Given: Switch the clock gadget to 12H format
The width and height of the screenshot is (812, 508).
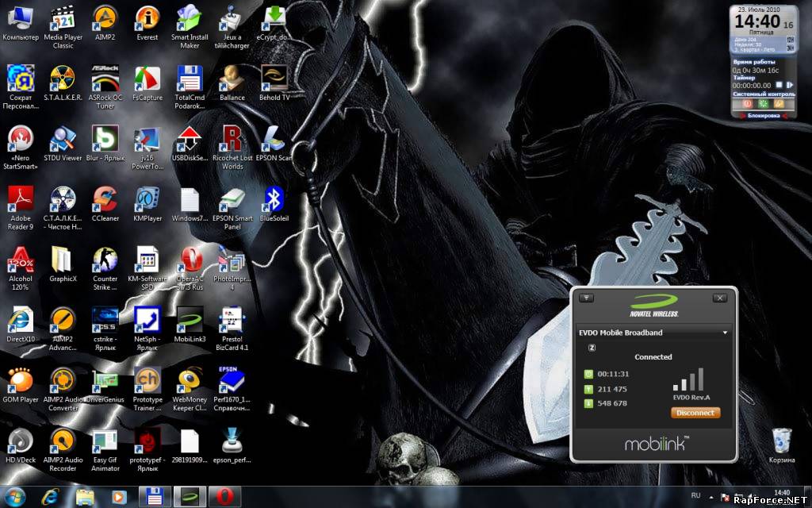Looking at the screenshot, I should [791, 40].
